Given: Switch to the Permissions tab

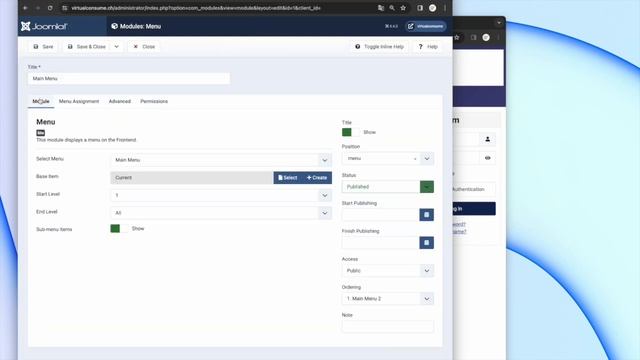Looking at the screenshot, I should [x=154, y=101].
